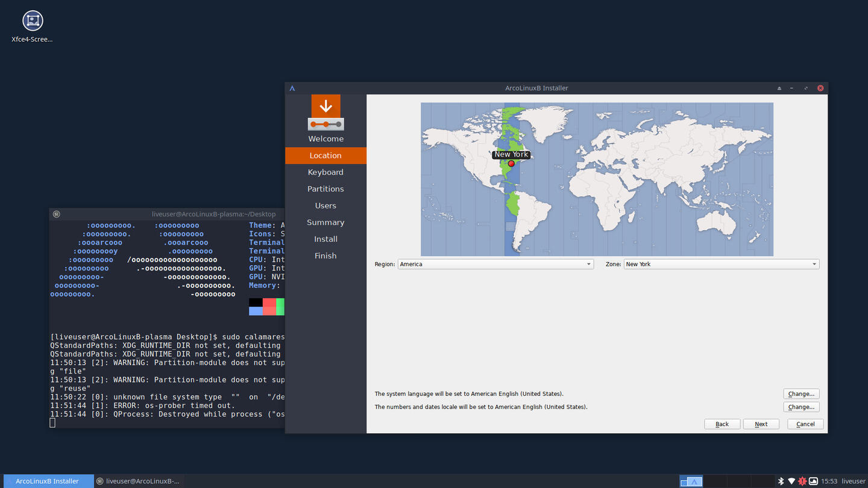Switch to the second workspace in pager
The width and height of the screenshot is (868, 488).
tap(715, 481)
